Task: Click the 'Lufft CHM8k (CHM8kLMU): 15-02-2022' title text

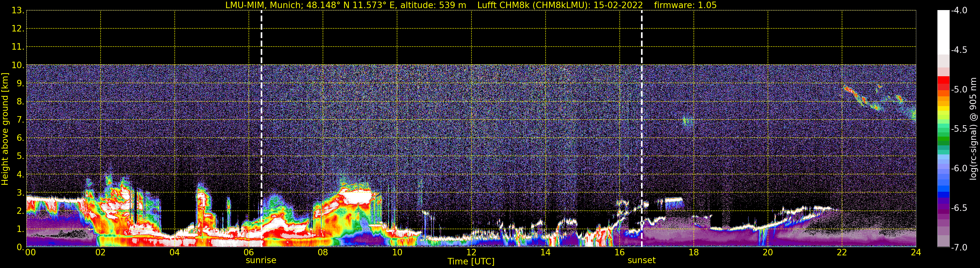Action: click(x=560, y=5)
